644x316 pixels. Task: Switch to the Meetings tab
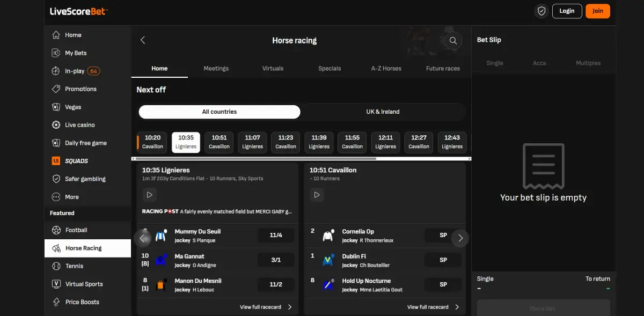click(216, 68)
